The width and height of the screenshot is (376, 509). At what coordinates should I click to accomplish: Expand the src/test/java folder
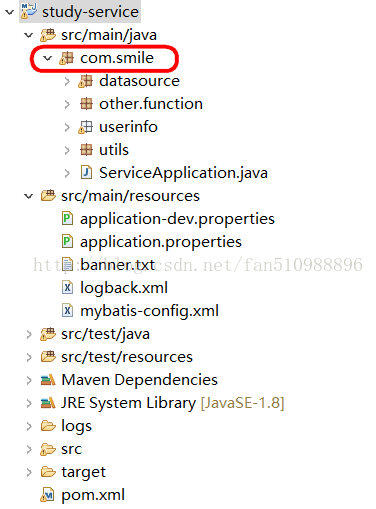(x=29, y=334)
